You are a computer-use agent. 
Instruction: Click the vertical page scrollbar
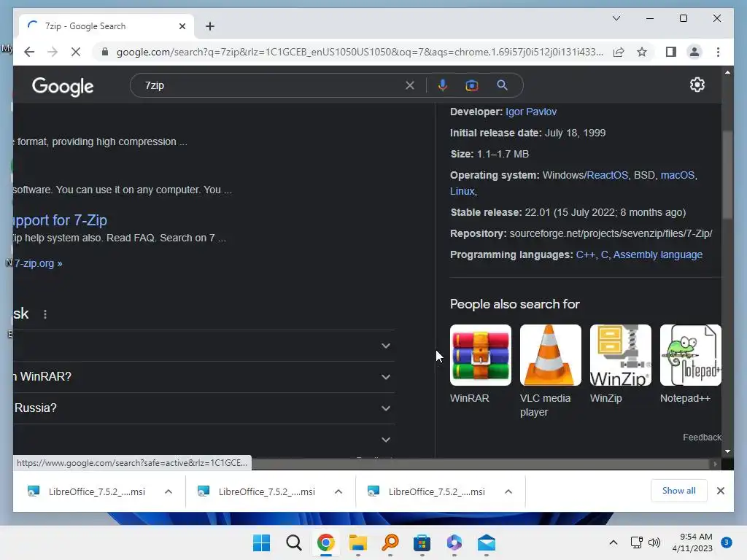(x=727, y=174)
